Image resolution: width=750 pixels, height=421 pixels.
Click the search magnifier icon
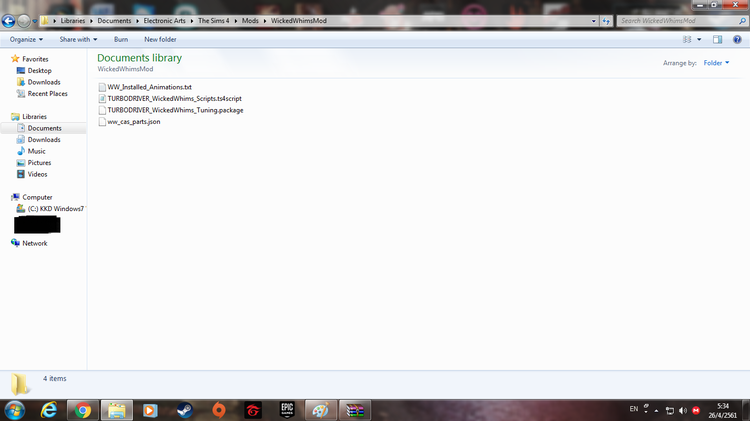click(742, 21)
